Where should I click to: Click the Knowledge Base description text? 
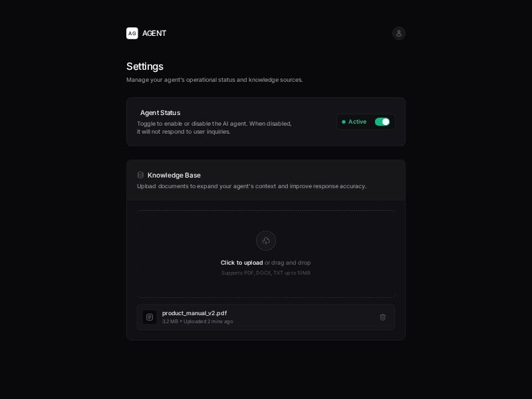251,186
